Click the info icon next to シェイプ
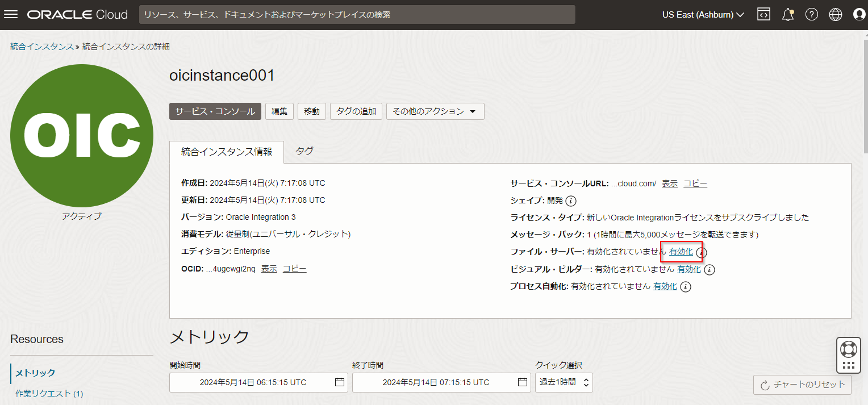The height and width of the screenshot is (405, 868). click(571, 201)
